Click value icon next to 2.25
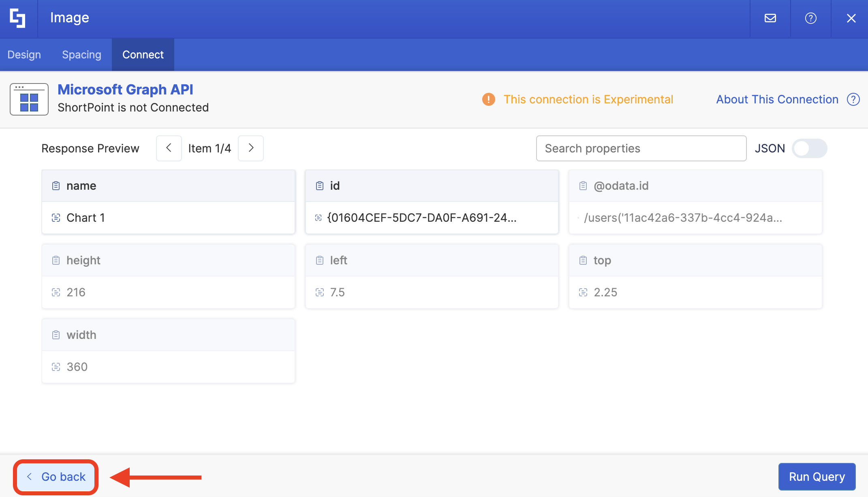The height and width of the screenshot is (497, 868). (x=583, y=292)
